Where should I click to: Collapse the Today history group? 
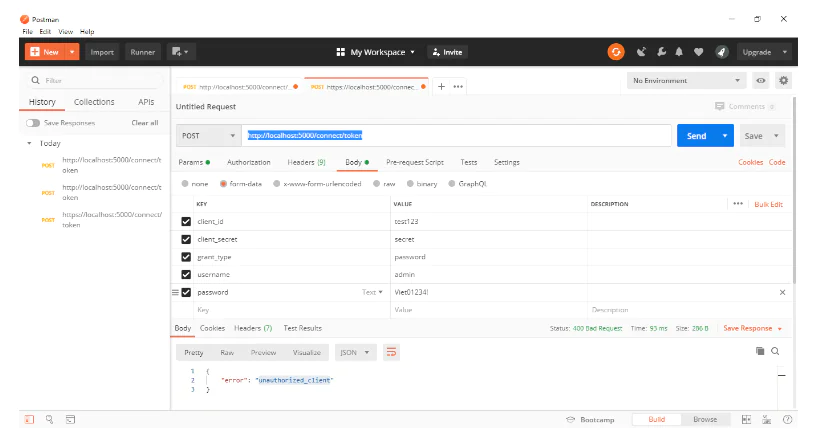tap(29, 143)
